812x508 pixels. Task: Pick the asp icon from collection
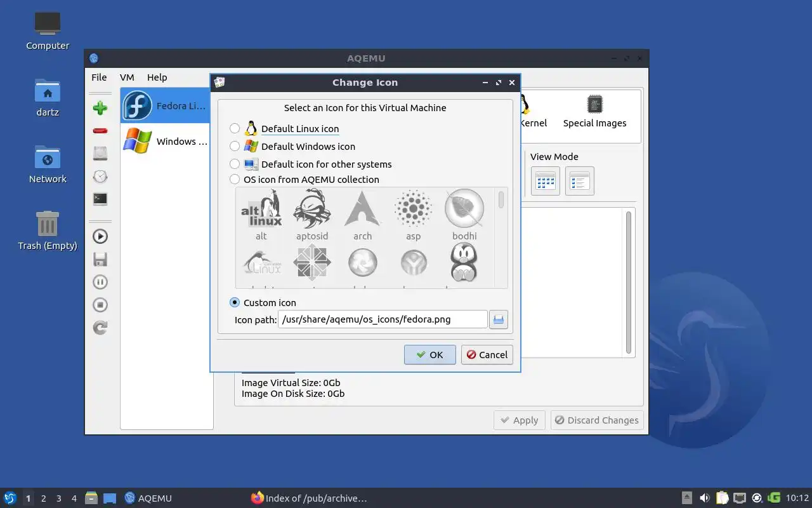click(414, 215)
